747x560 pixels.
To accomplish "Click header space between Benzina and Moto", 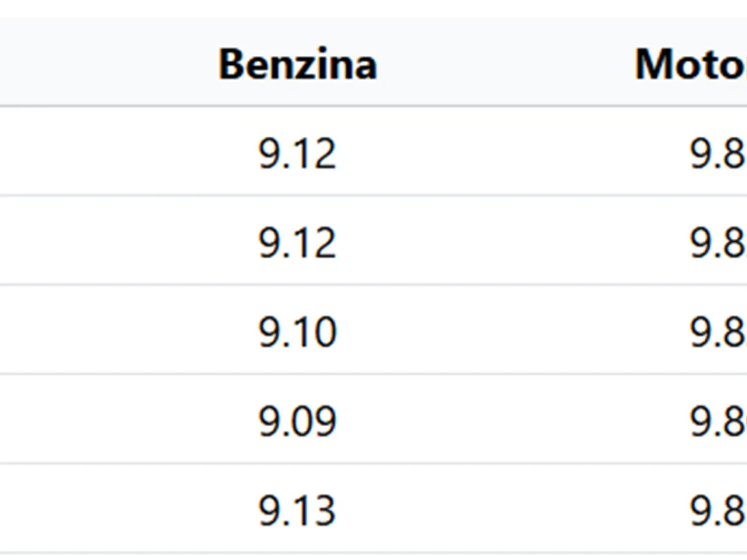I will point(504,63).
